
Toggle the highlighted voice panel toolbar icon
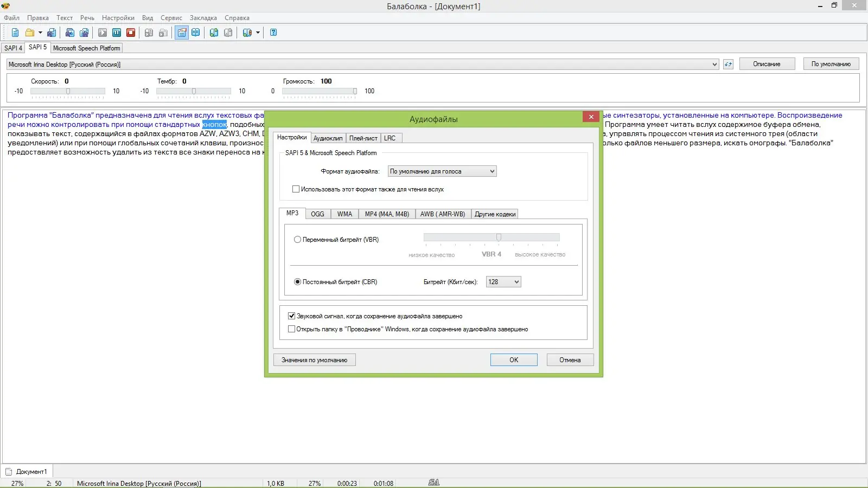pyautogui.click(x=182, y=33)
